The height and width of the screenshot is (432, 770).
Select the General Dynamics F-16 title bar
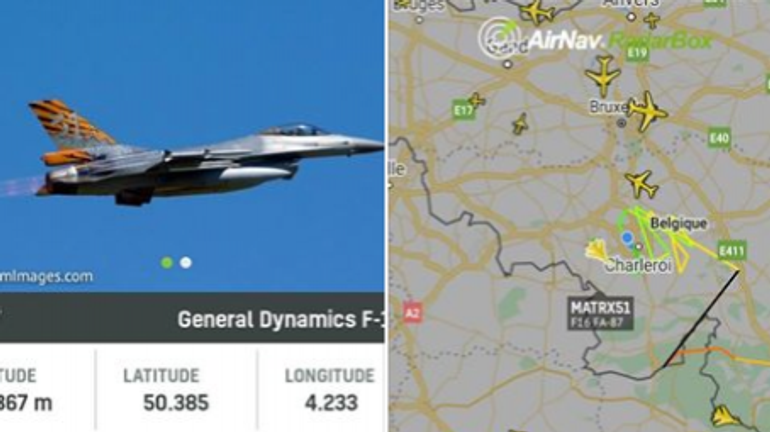(192, 318)
